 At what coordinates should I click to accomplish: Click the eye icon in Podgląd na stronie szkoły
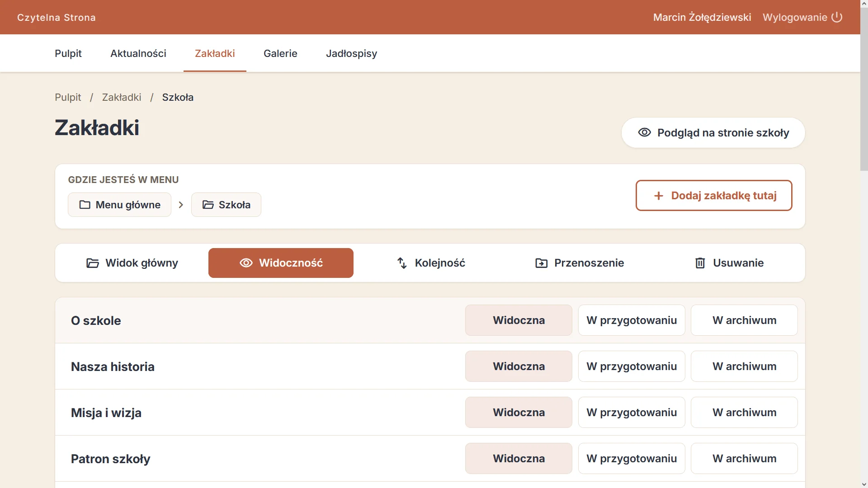(644, 132)
